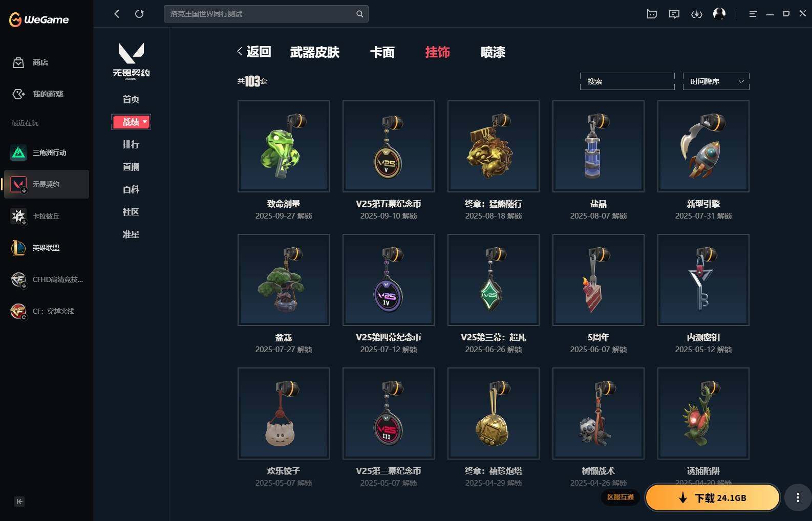Viewport: 812px width, 521px height.
Task: Collapse the left sidebar with bottom icon
Action: click(19, 502)
